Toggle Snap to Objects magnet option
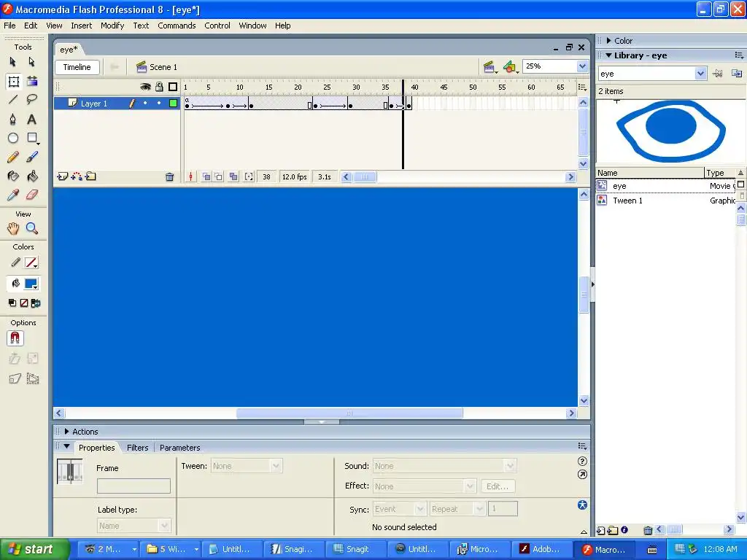Screen dimensions: 747x560 [15, 338]
